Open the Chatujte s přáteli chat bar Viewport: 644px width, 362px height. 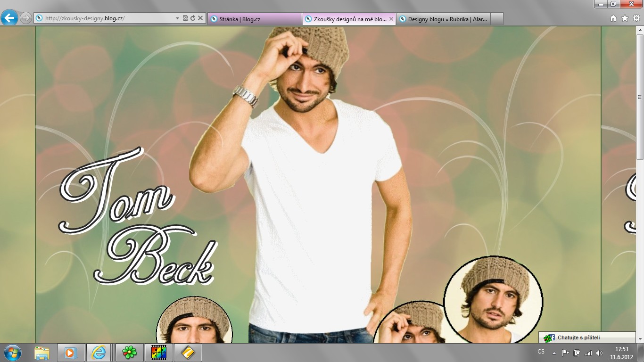pos(587,337)
